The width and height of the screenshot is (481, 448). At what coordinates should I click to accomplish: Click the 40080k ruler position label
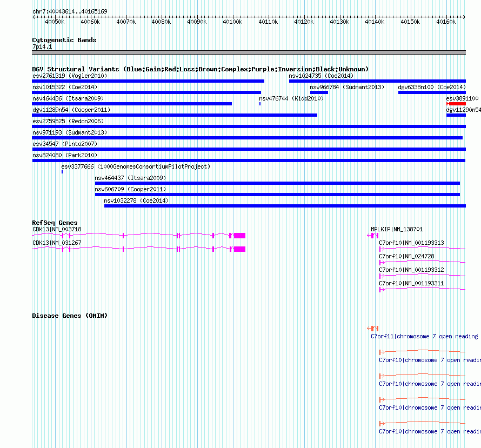point(161,22)
